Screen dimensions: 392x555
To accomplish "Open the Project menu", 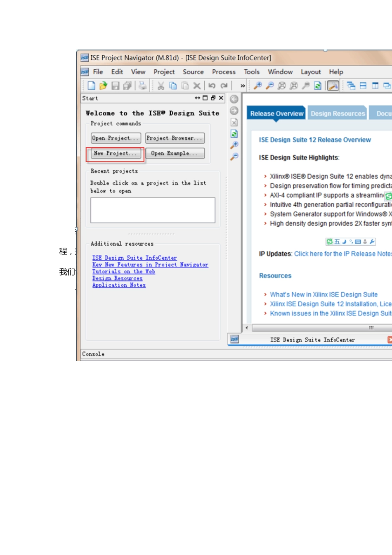I will point(164,72).
